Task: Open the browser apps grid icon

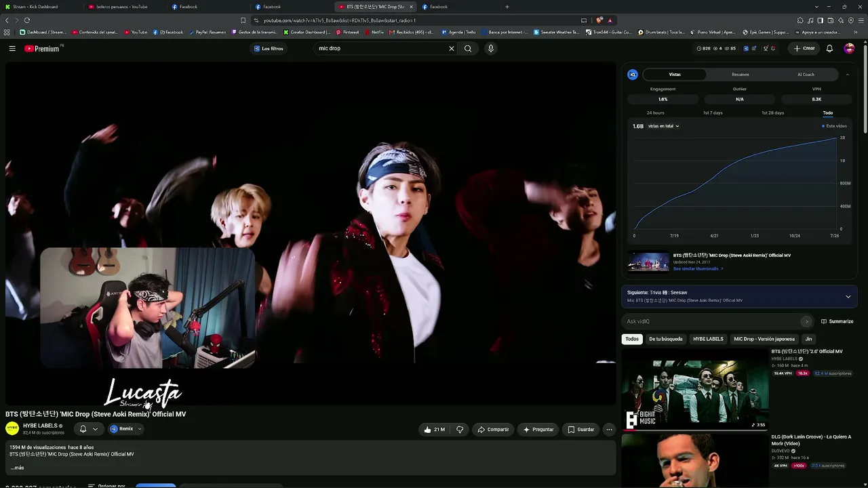Action: click(7, 32)
